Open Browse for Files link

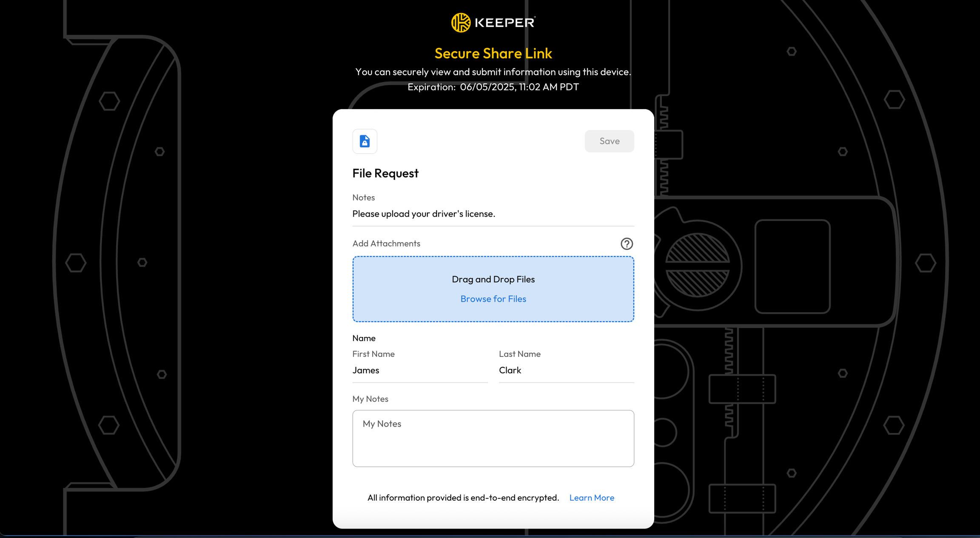[493, 299]
